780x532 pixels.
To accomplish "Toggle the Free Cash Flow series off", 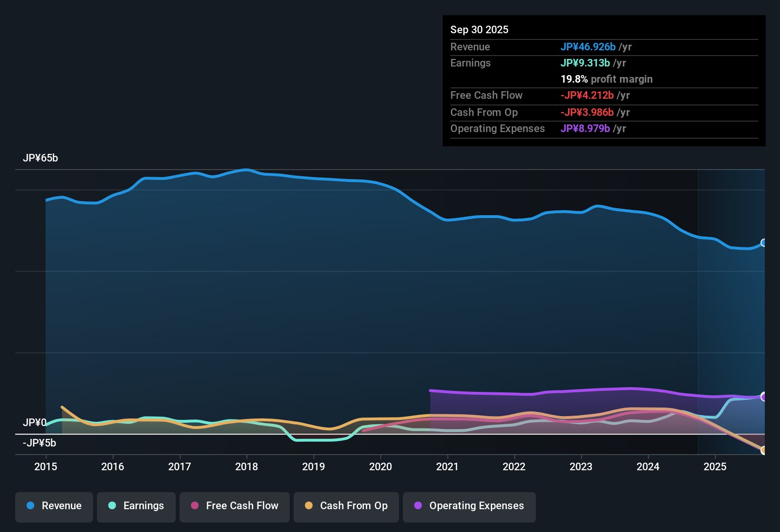I will tap(234, 506).
